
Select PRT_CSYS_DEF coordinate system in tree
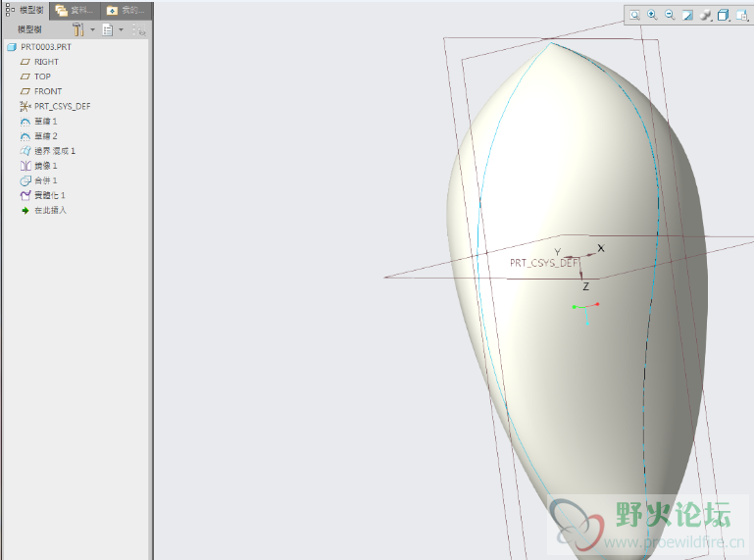point(55,106)
